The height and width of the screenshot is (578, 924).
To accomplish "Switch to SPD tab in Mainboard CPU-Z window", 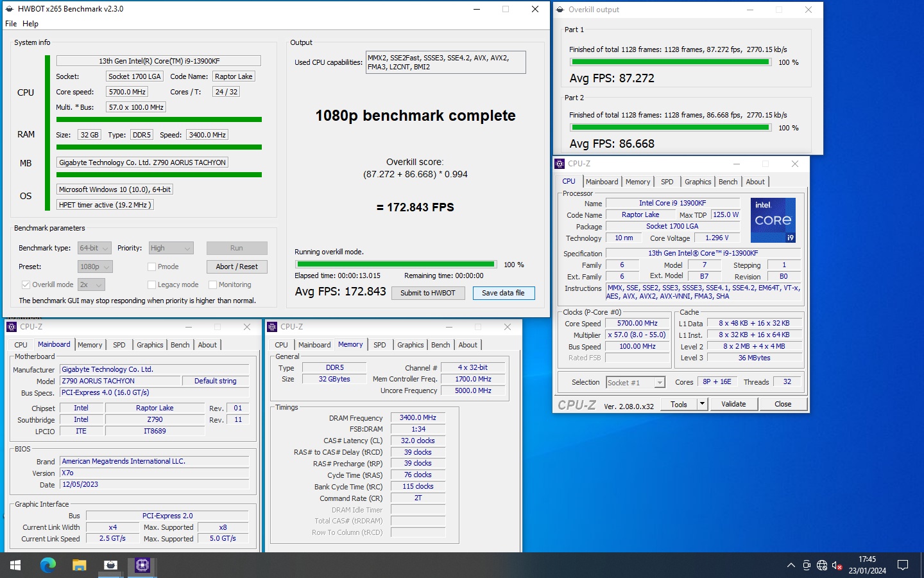I will click(119, 345).
